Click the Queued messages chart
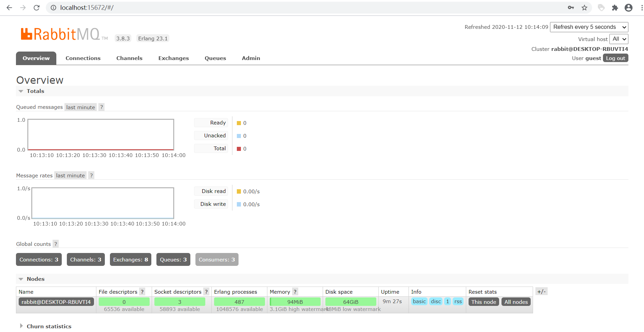 pyautogui.click(x=101, y=135)
